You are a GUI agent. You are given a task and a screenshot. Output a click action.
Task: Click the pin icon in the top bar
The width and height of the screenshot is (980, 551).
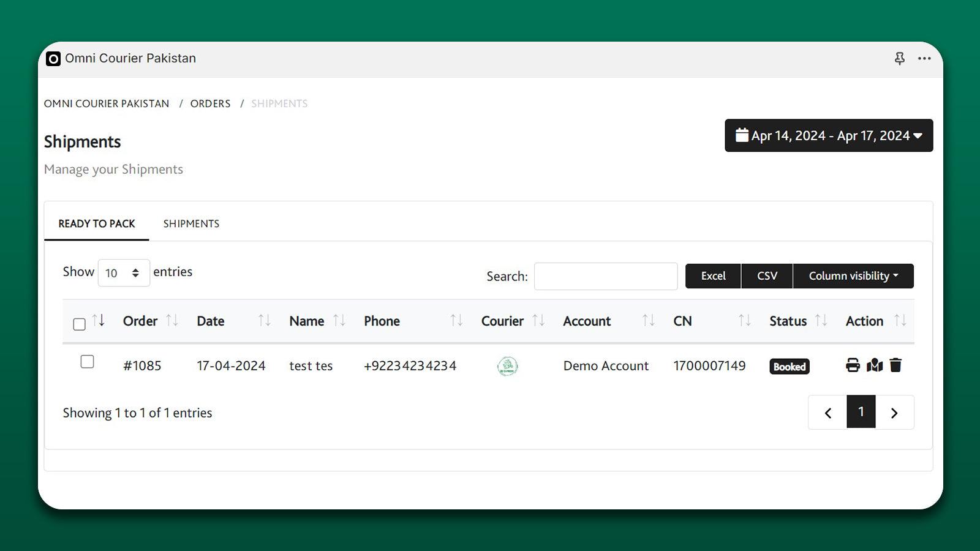point(899,58)
